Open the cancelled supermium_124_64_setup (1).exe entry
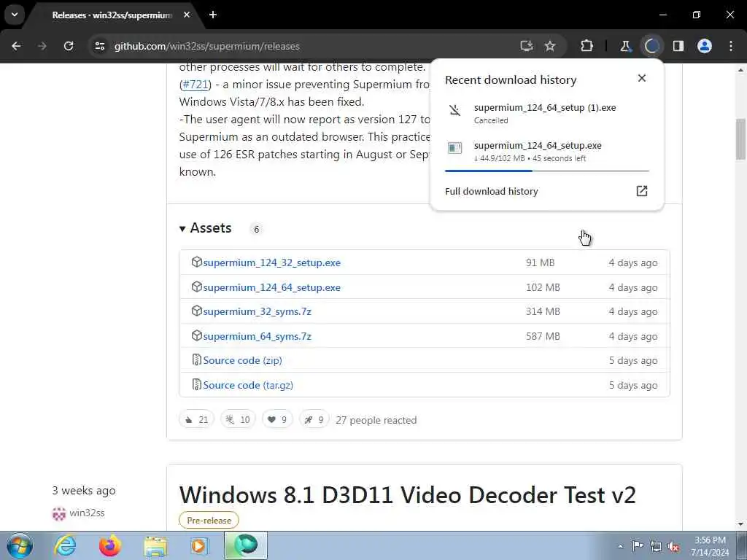This screenshot has width=747, height=560. pos(546,113)
